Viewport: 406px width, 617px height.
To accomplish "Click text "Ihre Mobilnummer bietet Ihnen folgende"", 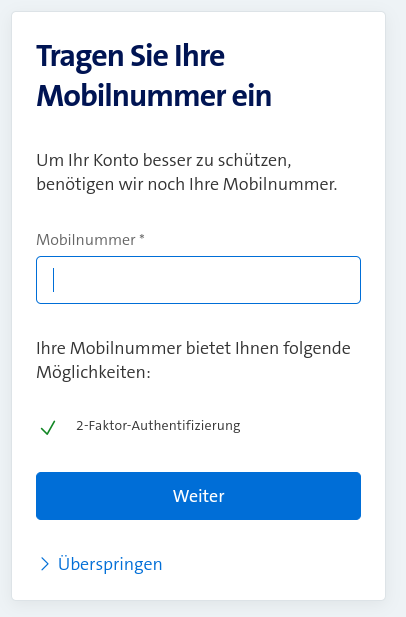I will click(x=193, y=348).
